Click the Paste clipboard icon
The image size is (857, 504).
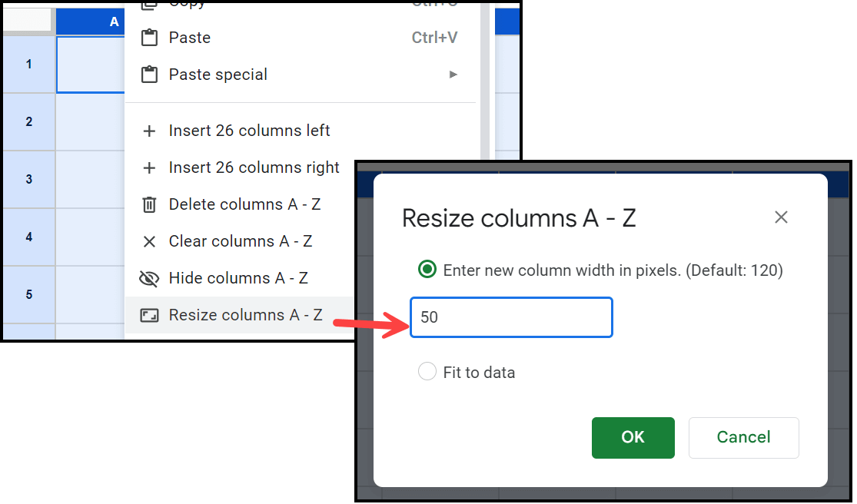149,38
